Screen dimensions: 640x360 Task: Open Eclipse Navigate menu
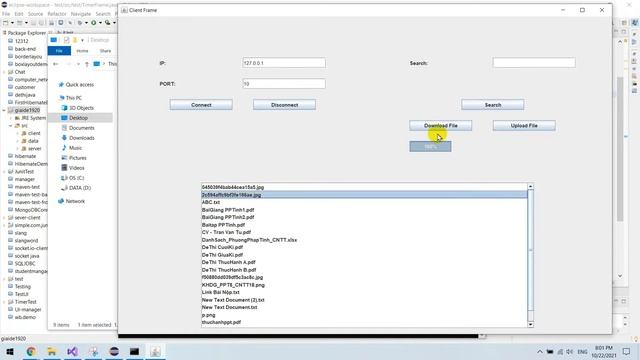point(81,14)
